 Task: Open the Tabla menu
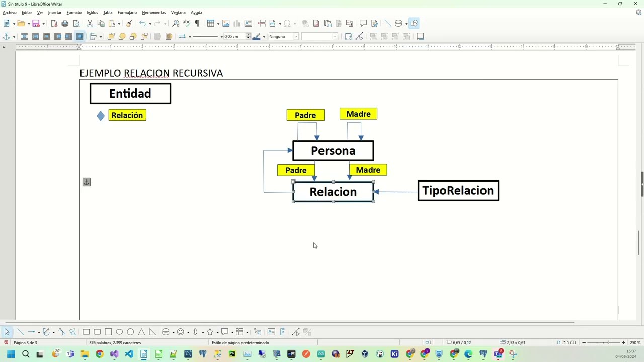[x=108, y=13]
